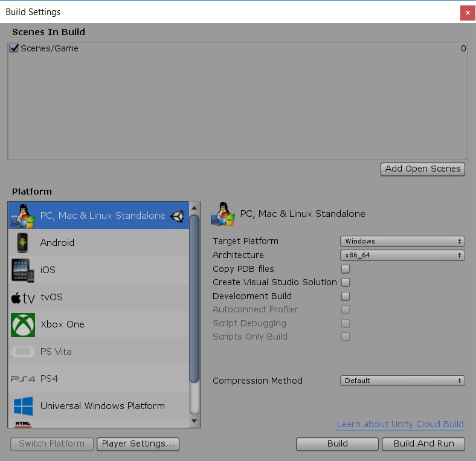Click the Unity logo on selected platform row
The height and width of the screenshot is (461, 476).
[177, 216]
